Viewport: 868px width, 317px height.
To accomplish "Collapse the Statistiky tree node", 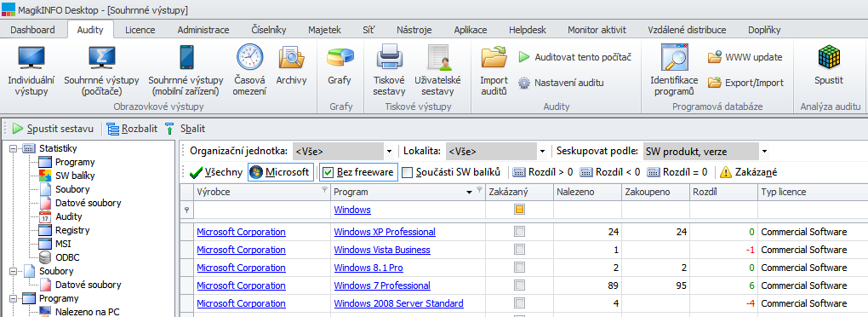I will (x=12, y=148).
